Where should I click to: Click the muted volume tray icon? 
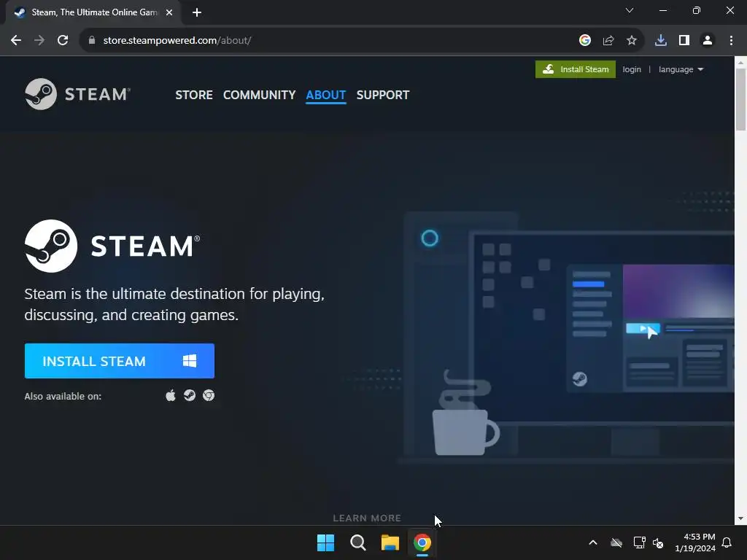tap(659, 542)
